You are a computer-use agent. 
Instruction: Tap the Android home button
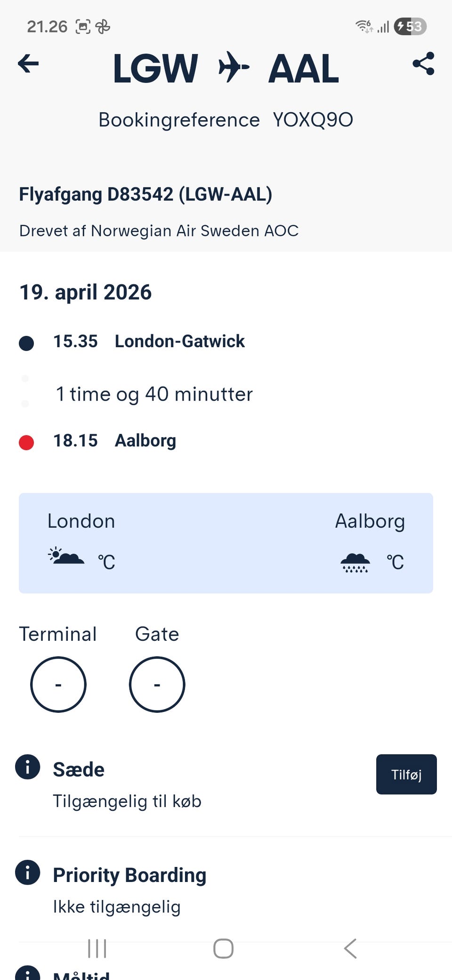coord(223,948)
